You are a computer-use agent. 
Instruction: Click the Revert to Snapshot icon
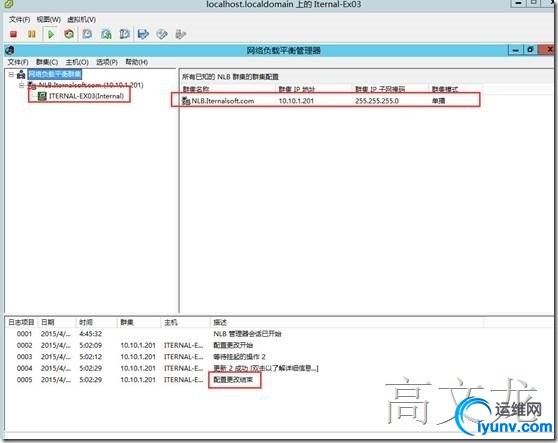[106, 34]
